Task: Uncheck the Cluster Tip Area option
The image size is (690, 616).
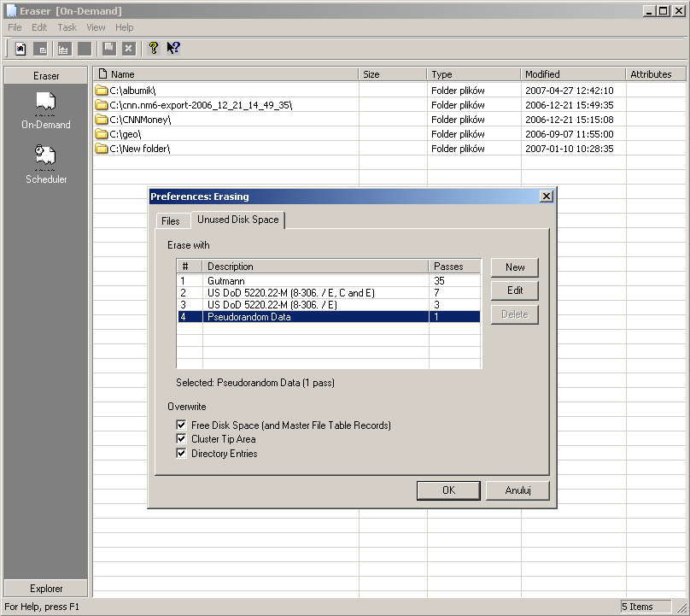Action: [x=181, y=438]
